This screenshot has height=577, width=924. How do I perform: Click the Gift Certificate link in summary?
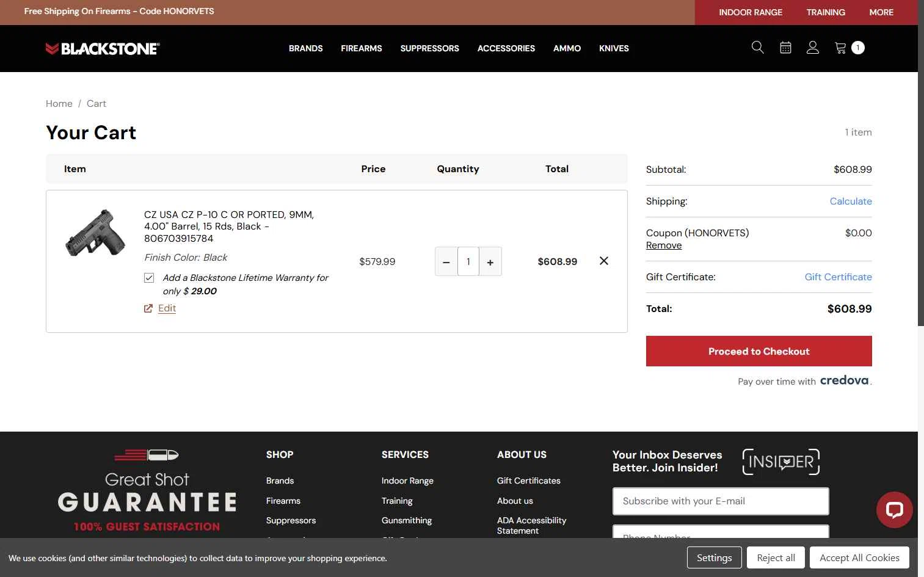point(838,277)
